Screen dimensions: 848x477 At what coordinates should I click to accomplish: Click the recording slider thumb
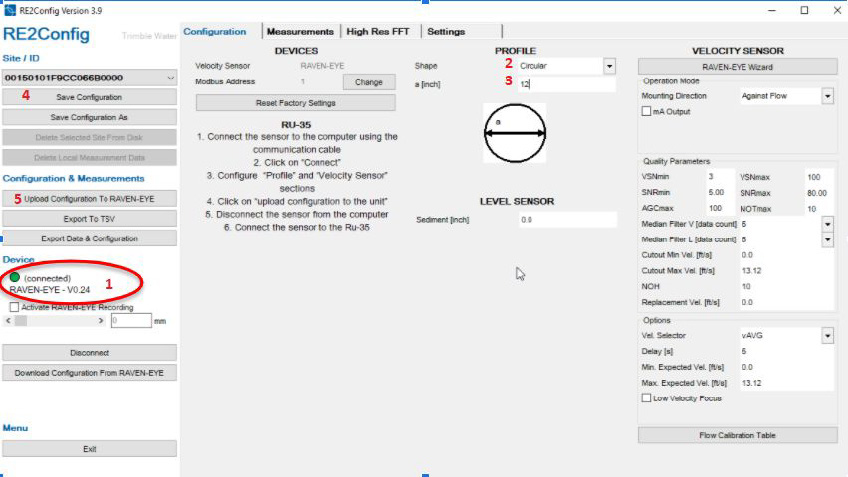point(21,321)
